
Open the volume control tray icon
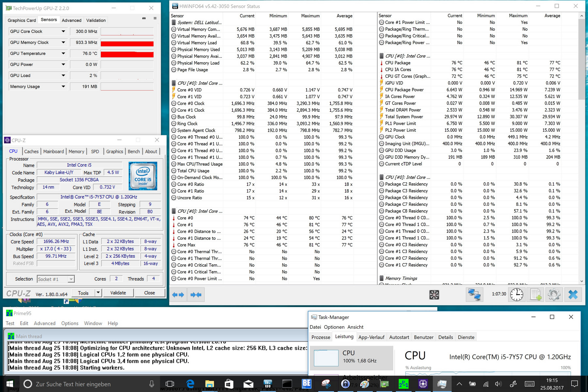coord(498,384)
